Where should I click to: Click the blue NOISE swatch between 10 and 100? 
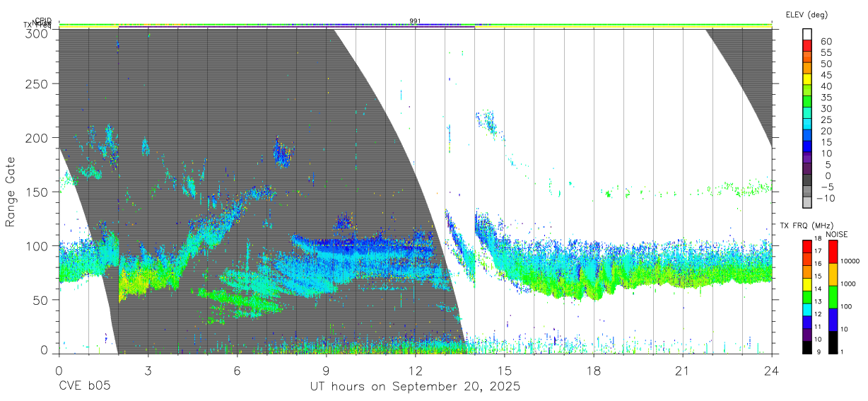tap(833, 320)
